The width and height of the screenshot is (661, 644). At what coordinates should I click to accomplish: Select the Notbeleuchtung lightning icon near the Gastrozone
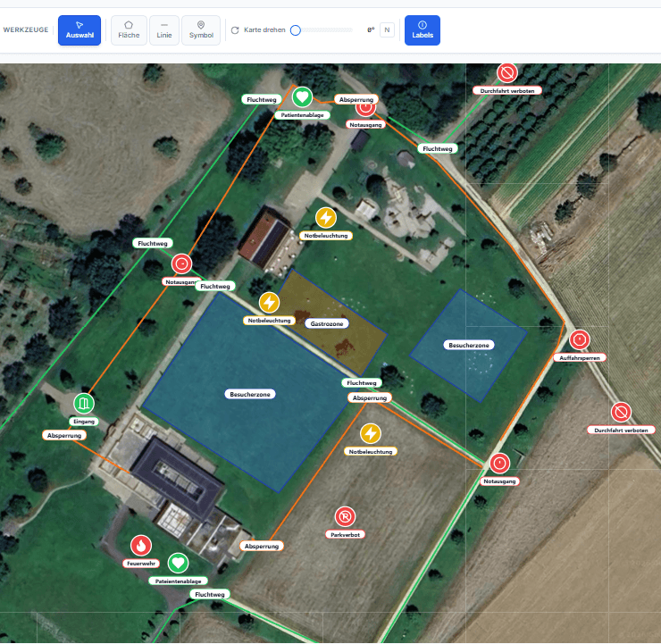click(269, 302)
